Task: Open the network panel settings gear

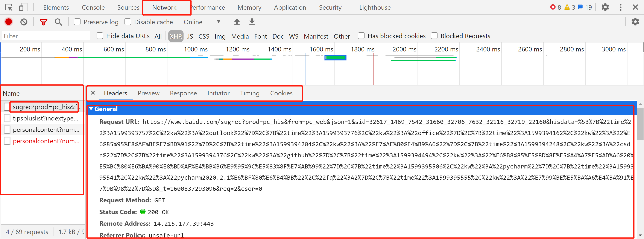Action: click(x=635, y=22)
